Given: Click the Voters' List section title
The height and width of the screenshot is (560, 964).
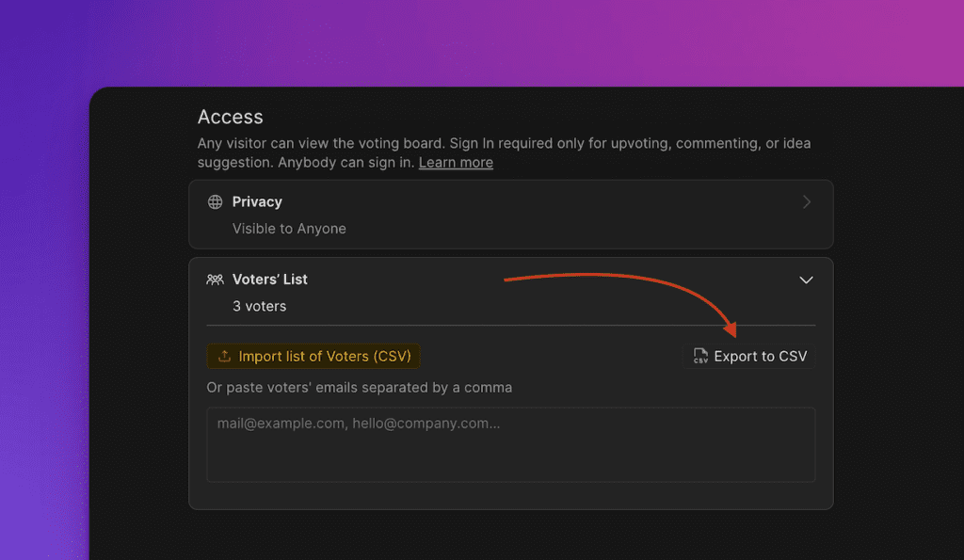Looking at the screenshot, I should (x=270, y=280).
